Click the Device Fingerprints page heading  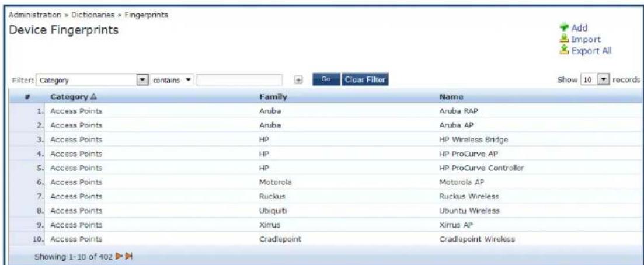tap(64, 30)
